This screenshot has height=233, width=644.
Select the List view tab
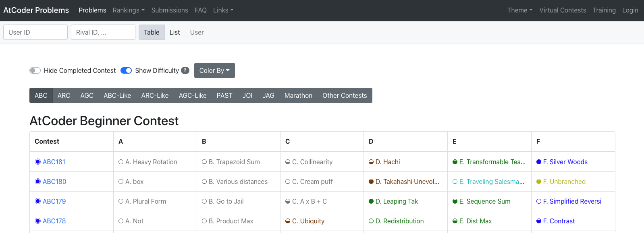tap(175, 32)
